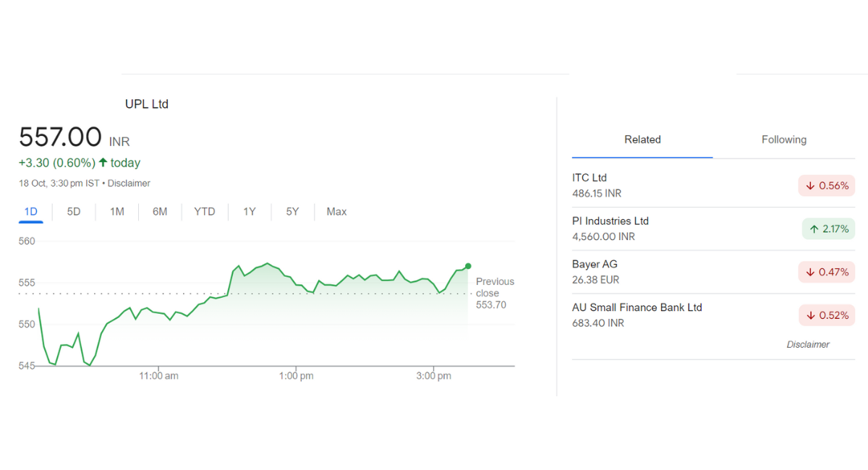Click the 545 price axis label
The image size is (868, 470).
pyautogui.click(x=27, y=366)
